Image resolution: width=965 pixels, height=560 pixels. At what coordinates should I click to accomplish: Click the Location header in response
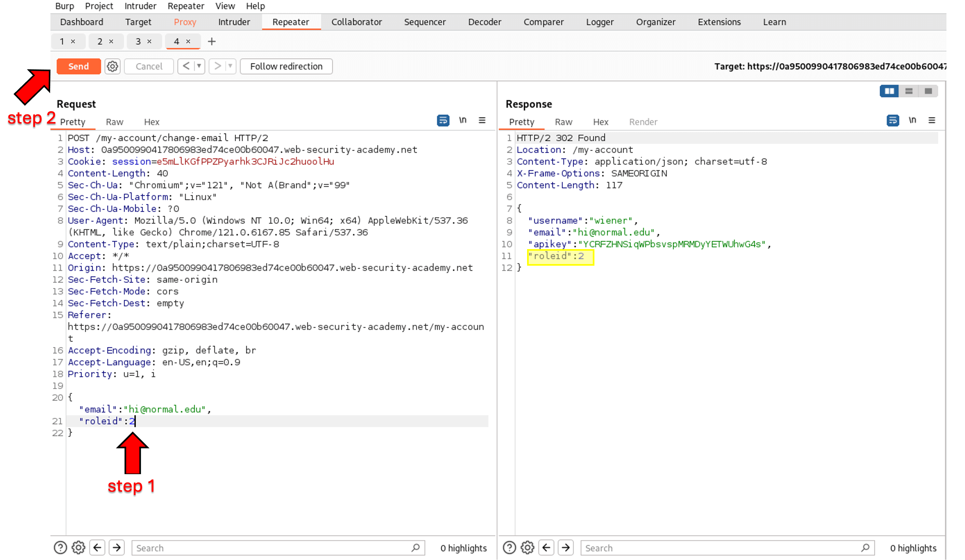click(x=575, y=150)
